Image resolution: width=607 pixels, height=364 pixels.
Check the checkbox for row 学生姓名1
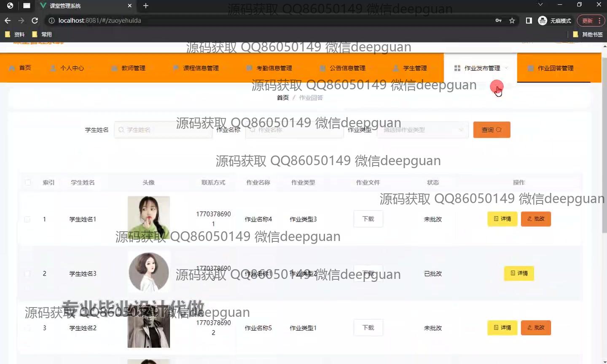click(x=27, y=219)
